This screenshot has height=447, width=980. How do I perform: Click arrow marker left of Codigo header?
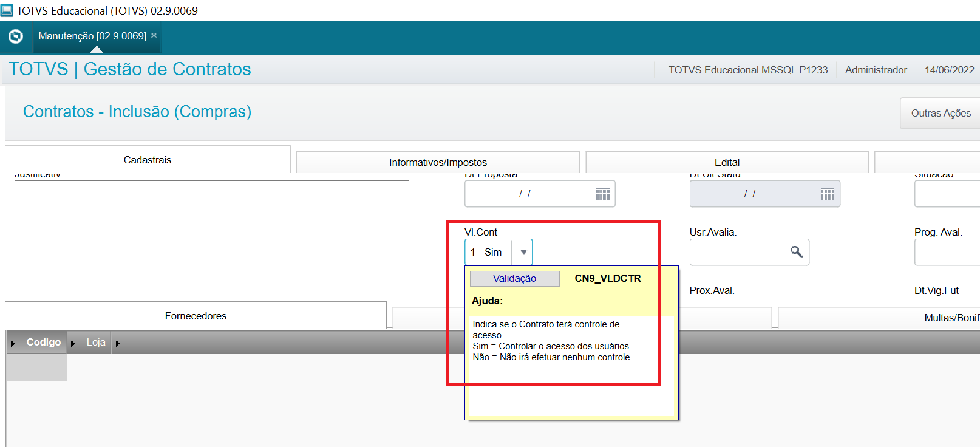[x=13, y=344]
